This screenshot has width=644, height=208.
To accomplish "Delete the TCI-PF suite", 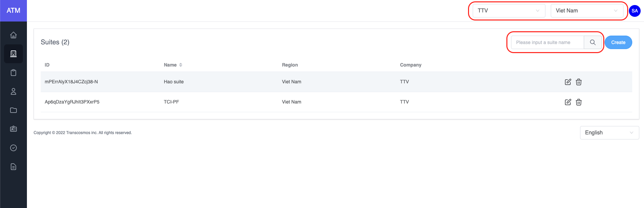I will click(x=579, y=102).
